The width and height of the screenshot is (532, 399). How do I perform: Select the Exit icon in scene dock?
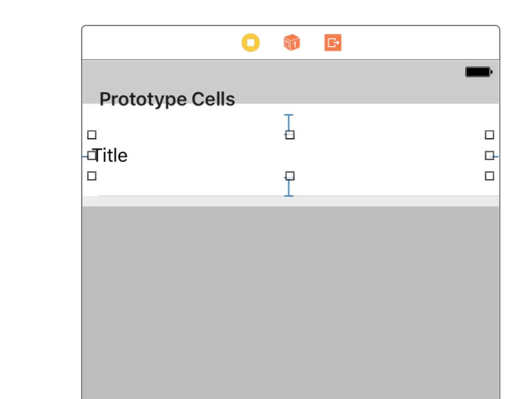click(333, 43)
